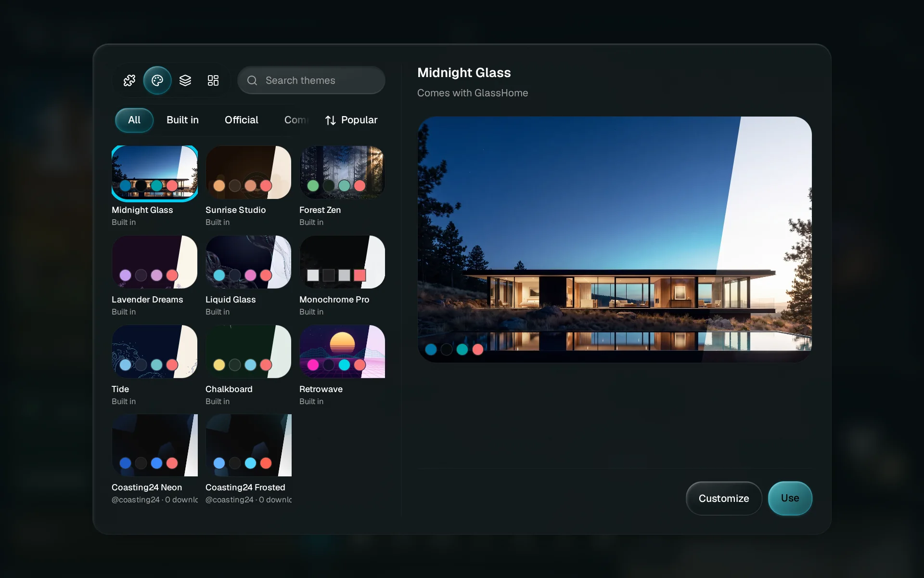The height and width of the screenshot is (578, 924).
Task: Click the sort arrows icon beside Popular
Action: click(x=331, y=120)
